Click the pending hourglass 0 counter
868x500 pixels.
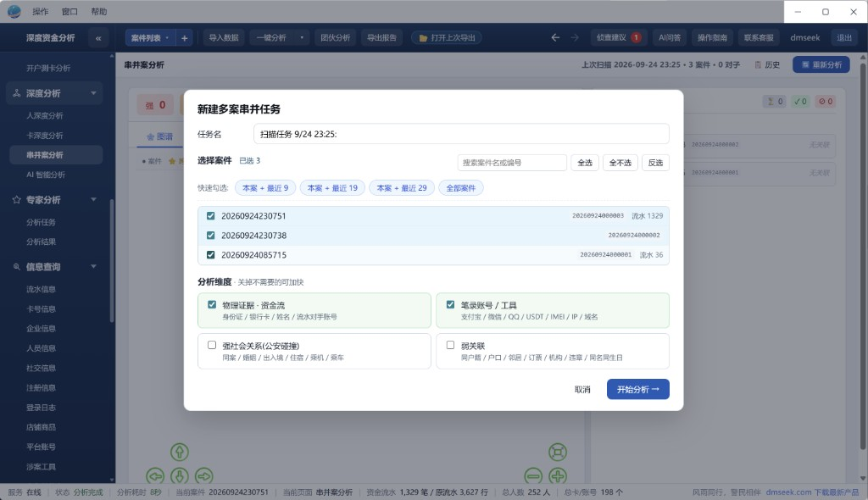tap(774, 102)
